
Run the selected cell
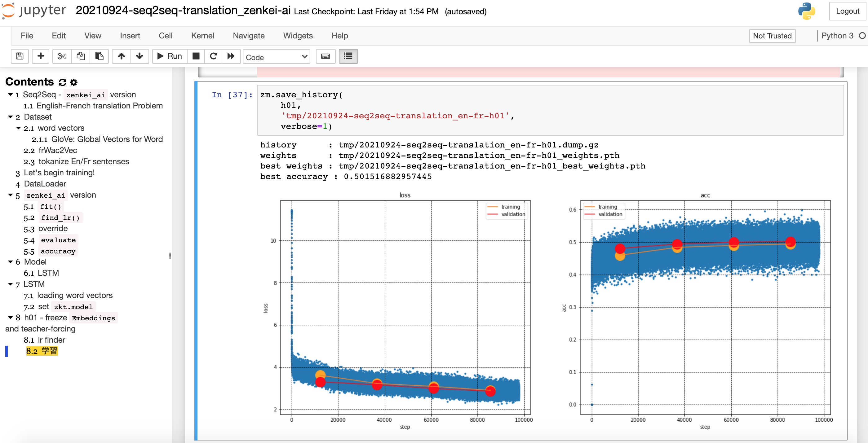[170, 56]
